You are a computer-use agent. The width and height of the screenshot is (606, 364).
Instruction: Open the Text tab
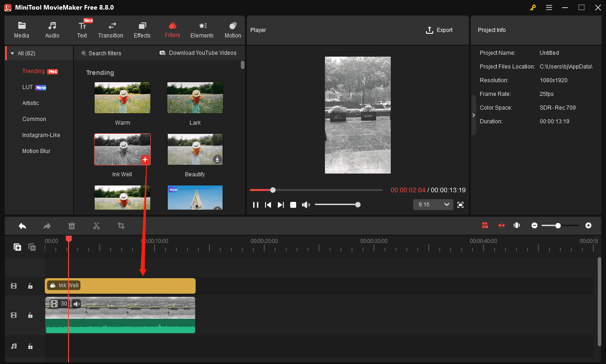(x=82, y=30)
